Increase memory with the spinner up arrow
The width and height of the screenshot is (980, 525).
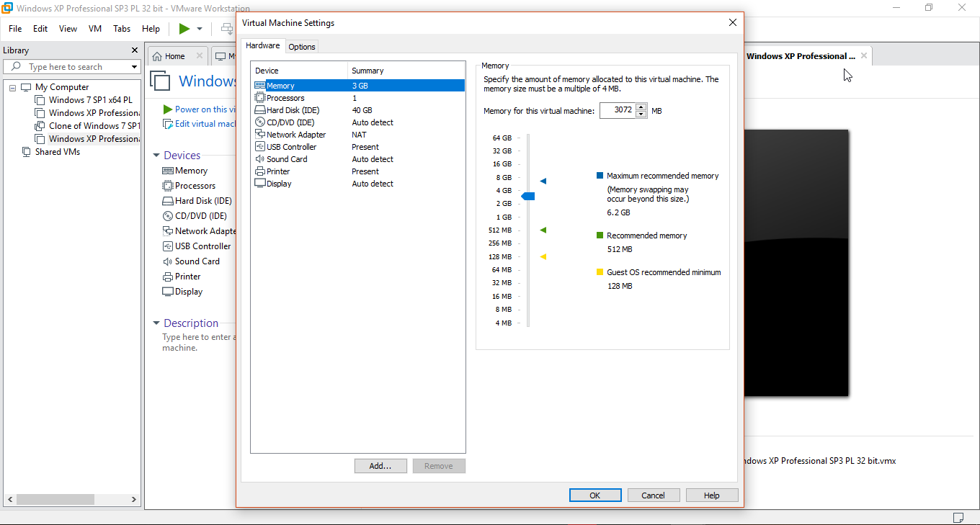(x=641, y=107)
